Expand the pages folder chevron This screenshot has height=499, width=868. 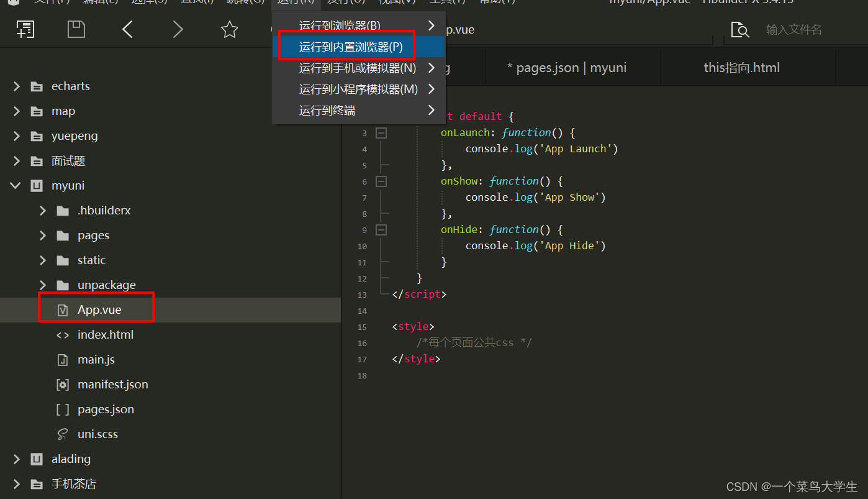pos(43,235)
